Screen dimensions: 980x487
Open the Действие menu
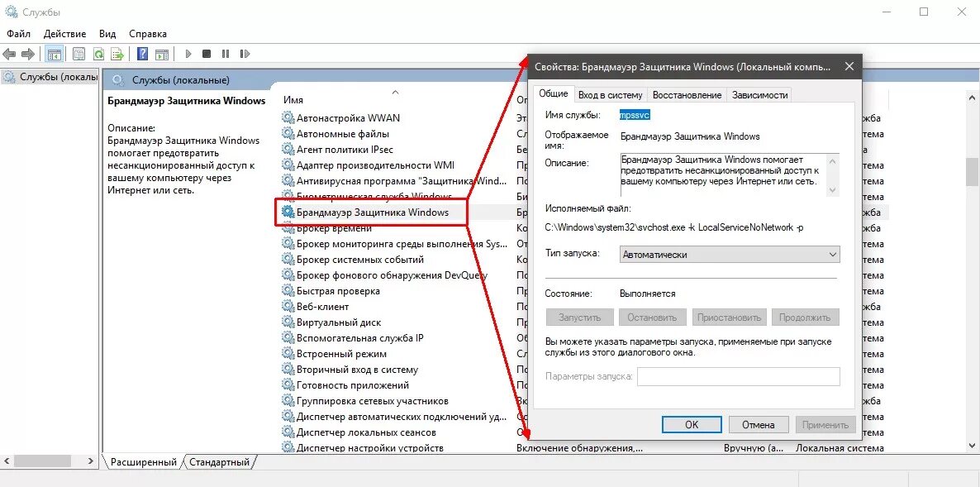pos(65,34)
